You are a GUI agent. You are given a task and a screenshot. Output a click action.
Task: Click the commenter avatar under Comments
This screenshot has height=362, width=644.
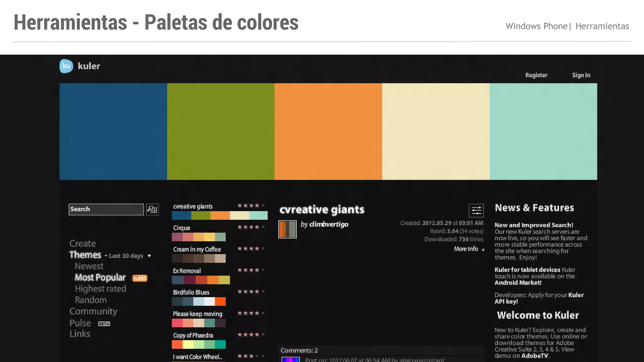pyautogui.click(x=291, y=359)
